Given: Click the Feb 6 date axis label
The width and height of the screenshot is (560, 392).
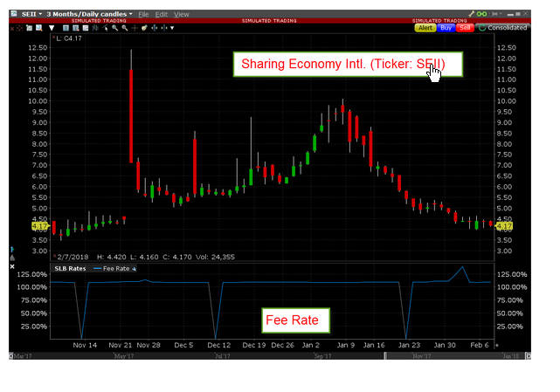Looking at the screenshot, I should pyautogui.click(x=480, y=345).
